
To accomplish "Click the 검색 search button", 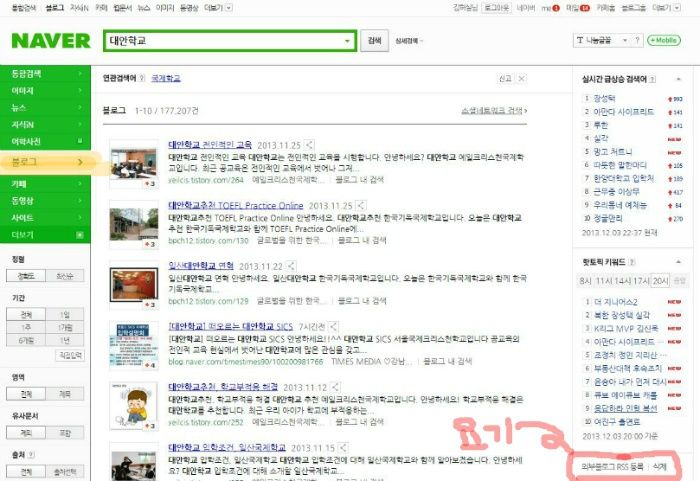I will pyautogui.click(x=374, y=41).
